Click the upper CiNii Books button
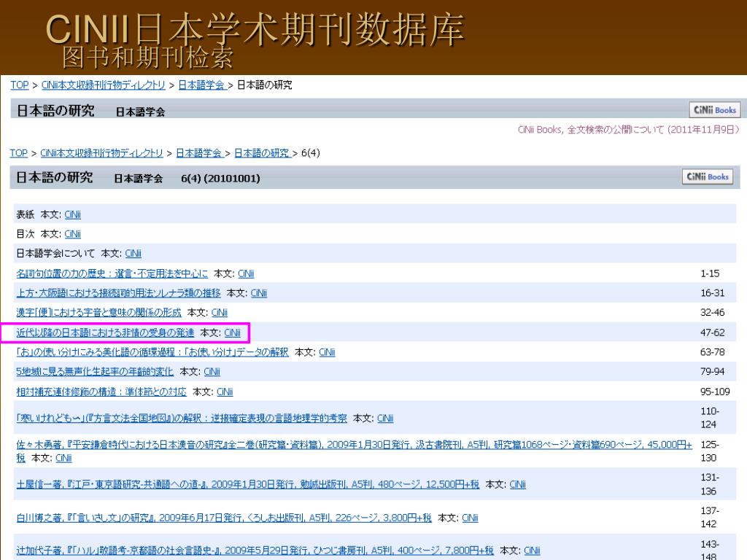Image resolution: width=747 pixels, height=560 pixels. pos(715,110)
